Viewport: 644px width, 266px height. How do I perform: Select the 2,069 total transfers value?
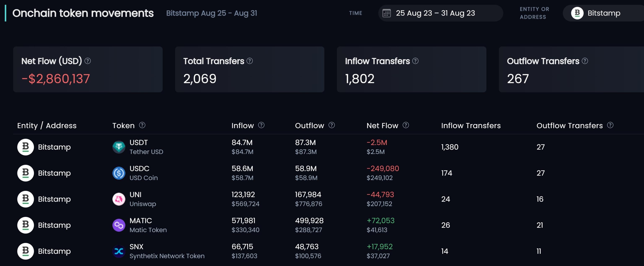click(200, 79)
